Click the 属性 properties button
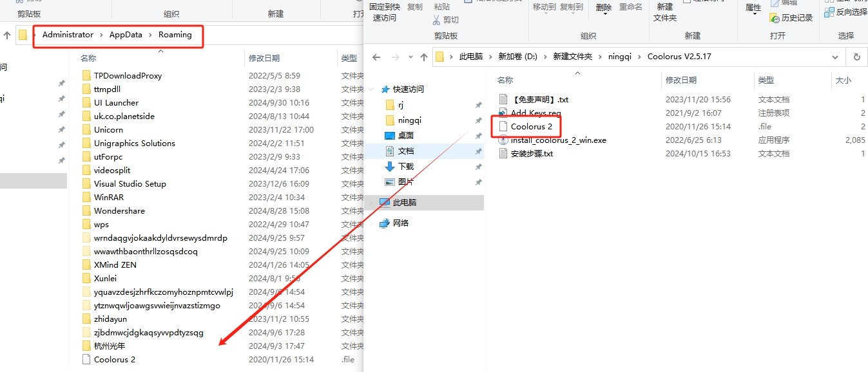Image resolution: width=868 pixels, height=372 pixels. (753, 7)
